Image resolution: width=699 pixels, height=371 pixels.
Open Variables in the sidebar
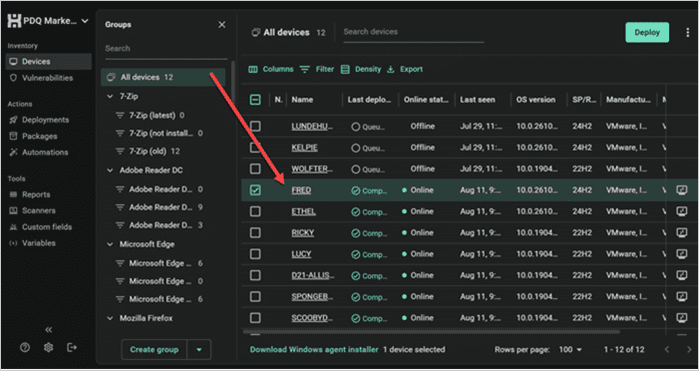(x=33, y=243)
